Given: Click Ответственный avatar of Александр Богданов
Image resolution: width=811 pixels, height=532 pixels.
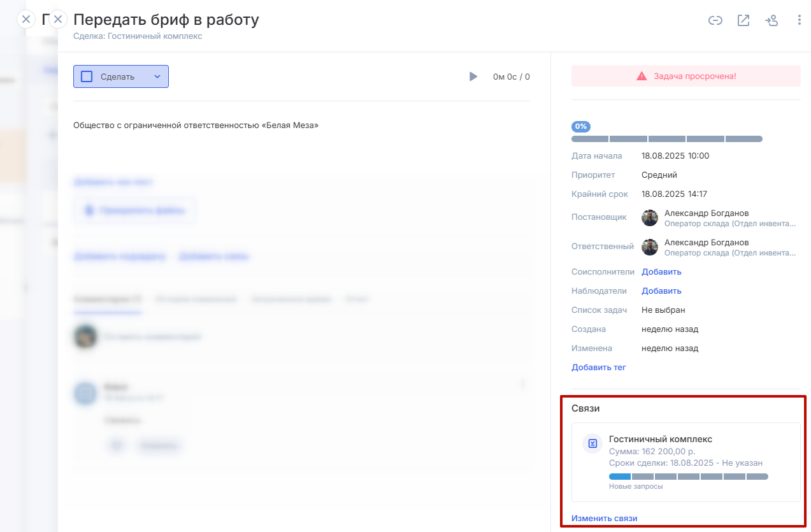Looking at the screenshot, I should pos(650,247).
